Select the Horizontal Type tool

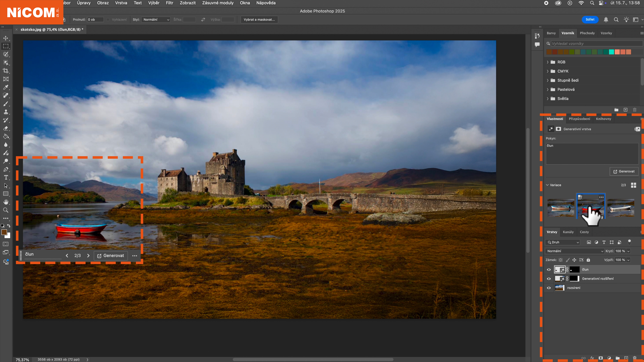click(6, 177)
